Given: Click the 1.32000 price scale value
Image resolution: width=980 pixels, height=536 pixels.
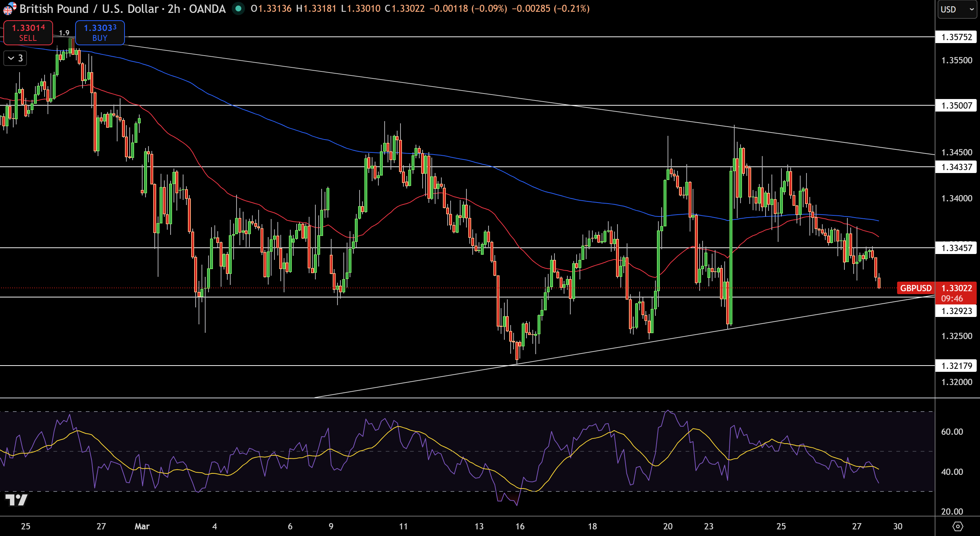Looking at the screenshot, I should pyautogui.click(x=956, y=382).
